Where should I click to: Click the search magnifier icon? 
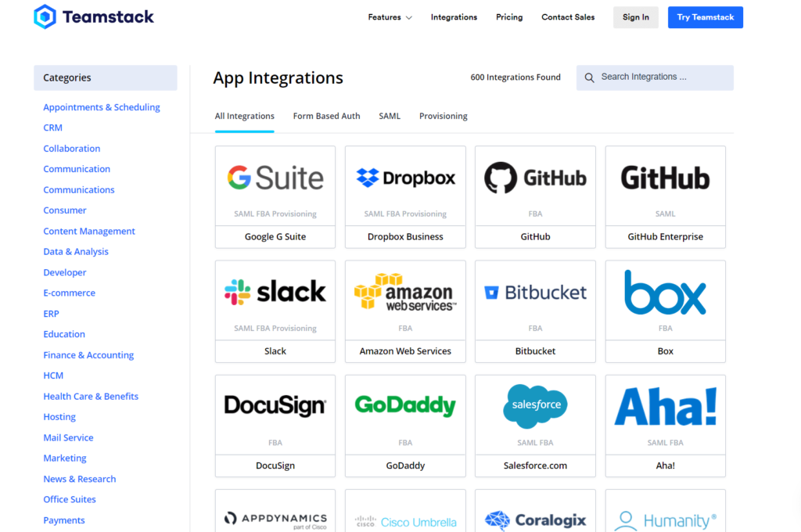click(589, 77)
